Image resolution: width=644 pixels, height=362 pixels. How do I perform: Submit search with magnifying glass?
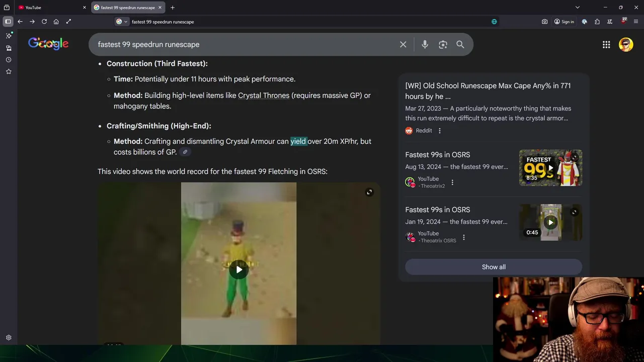point(460,44)
